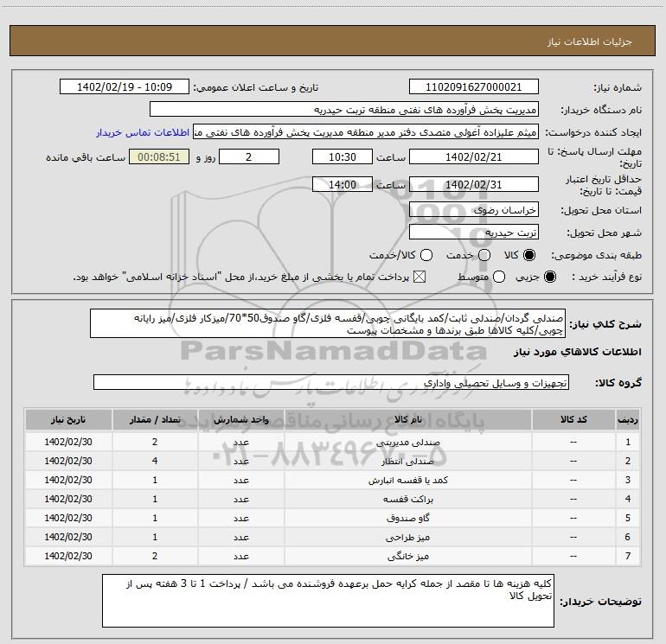Viewport: 666px width, 644px height.
Task: Click the announcement date field 1402/02/19 - 10:09
Action: (x=125, y=87)
